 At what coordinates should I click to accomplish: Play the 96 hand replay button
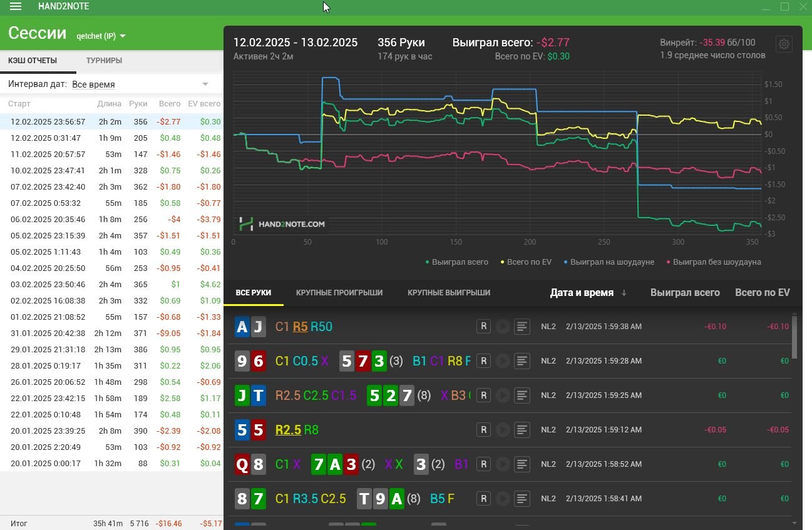(x=503, y=360)
